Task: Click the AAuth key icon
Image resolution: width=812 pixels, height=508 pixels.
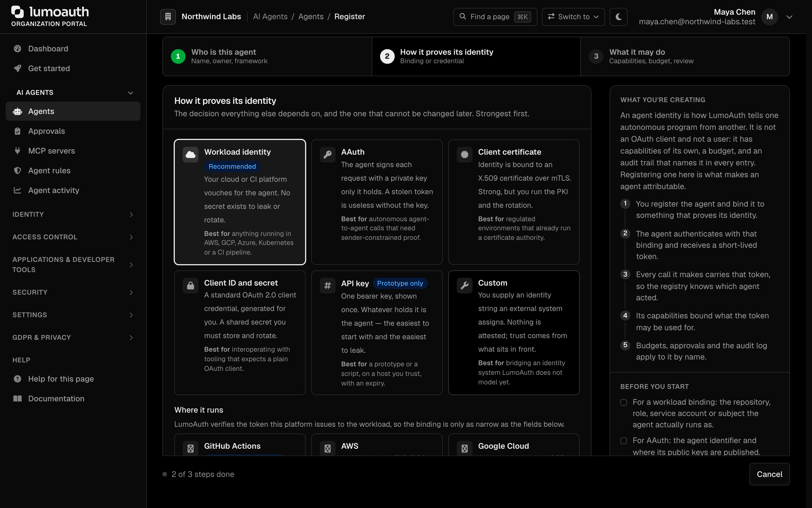Action: (x=328, y=155)
